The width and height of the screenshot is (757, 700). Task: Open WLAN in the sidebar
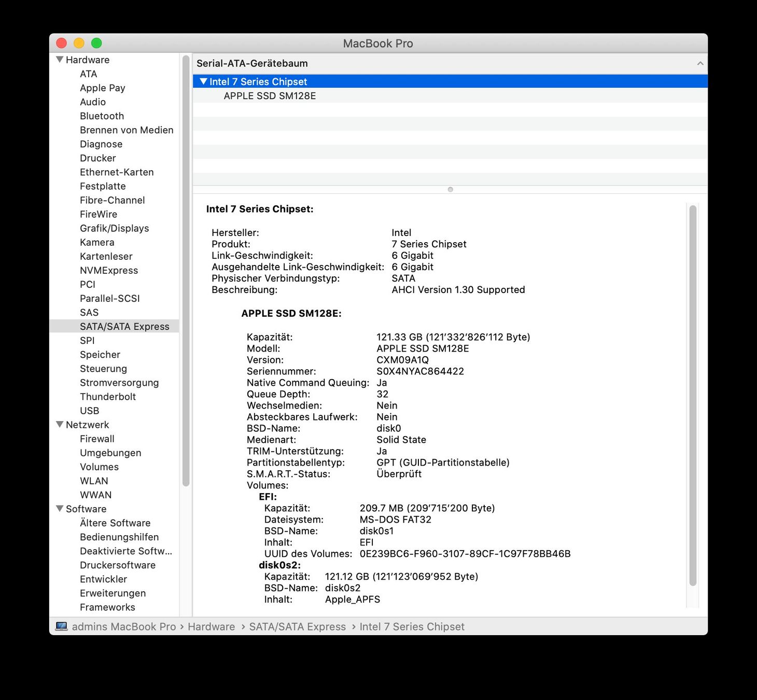(94, 480)
